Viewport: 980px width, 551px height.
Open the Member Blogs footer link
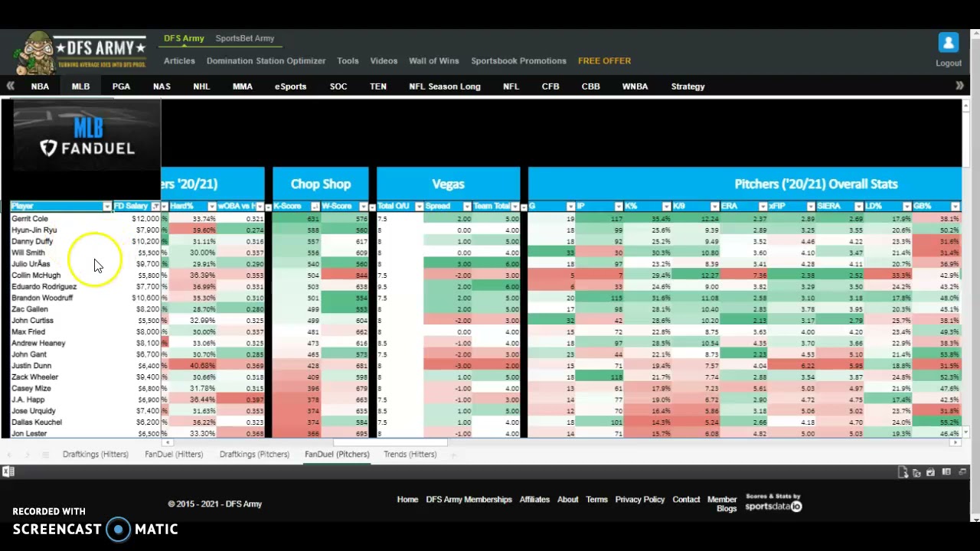pos(722,504)
